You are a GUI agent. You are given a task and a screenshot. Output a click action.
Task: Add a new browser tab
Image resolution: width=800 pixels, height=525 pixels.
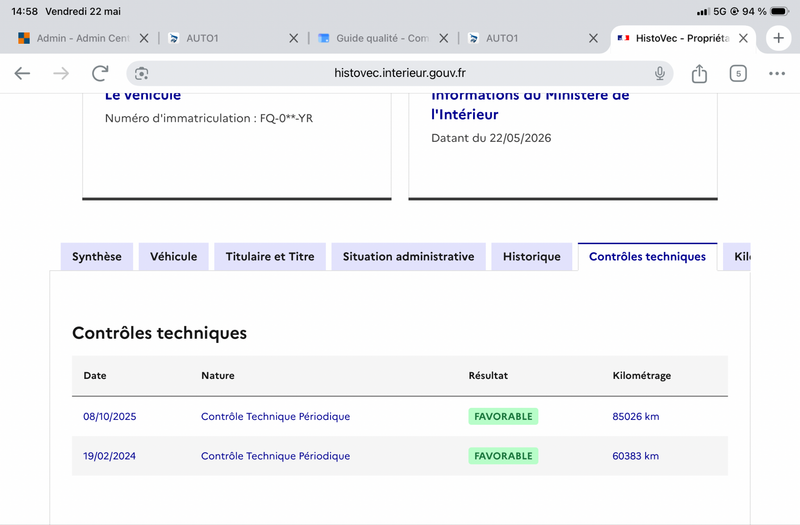click(778, 38)
